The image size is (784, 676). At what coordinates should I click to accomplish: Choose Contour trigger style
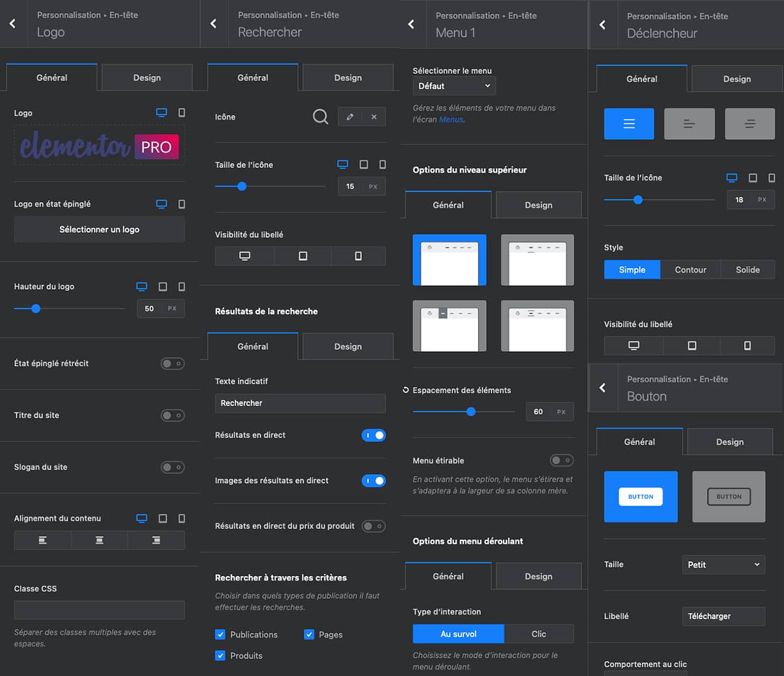tap(691, 270)
